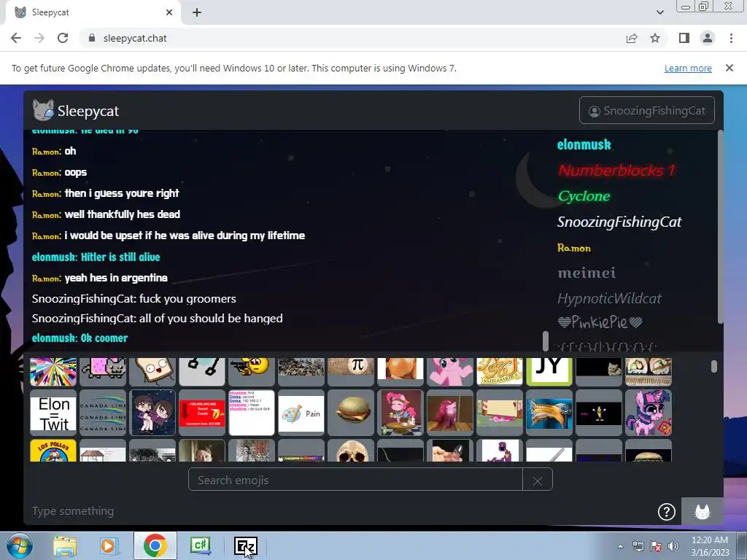
Task: Click the sleepycat.chat address bar
Action: pos(352,38)
